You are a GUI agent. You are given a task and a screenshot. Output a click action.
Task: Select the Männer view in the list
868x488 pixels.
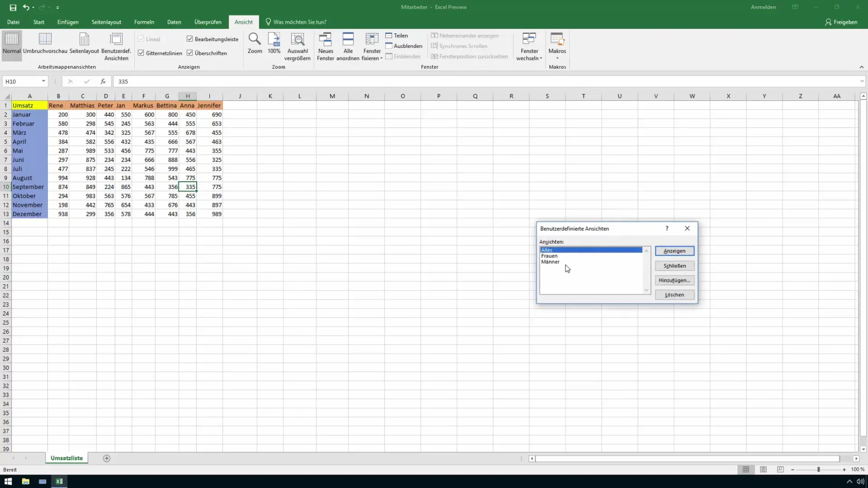(x=591, y=262)
